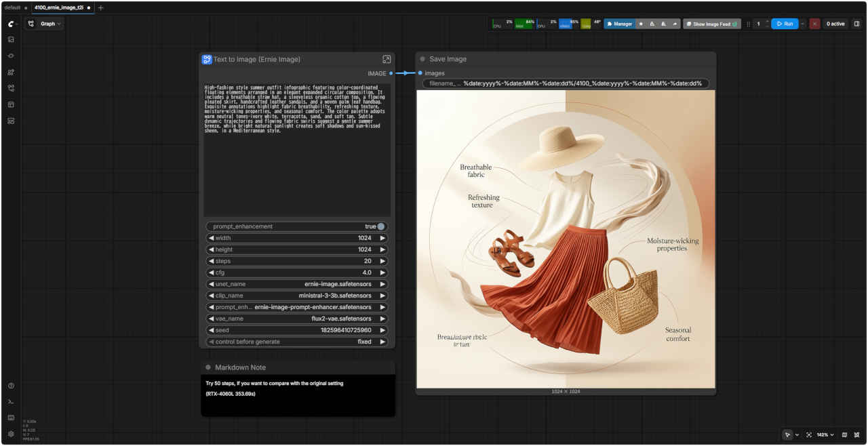Click the Text to Image node logo

coord(207,60)
